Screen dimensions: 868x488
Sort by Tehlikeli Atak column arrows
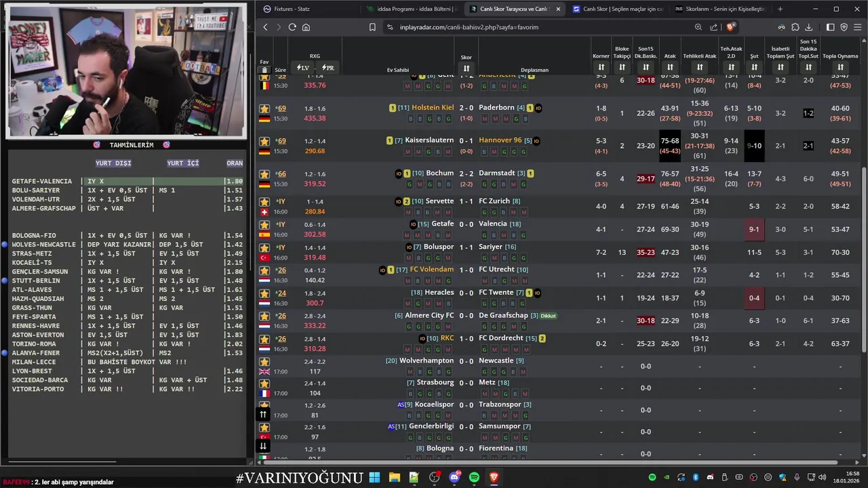click(x=700, y=67)
